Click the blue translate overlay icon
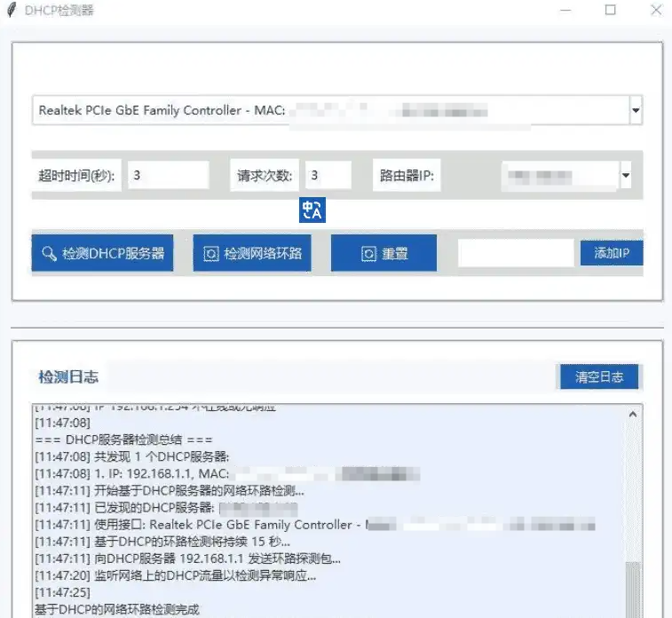Viewport: 672px width, 618px height. tap(312, 210)
